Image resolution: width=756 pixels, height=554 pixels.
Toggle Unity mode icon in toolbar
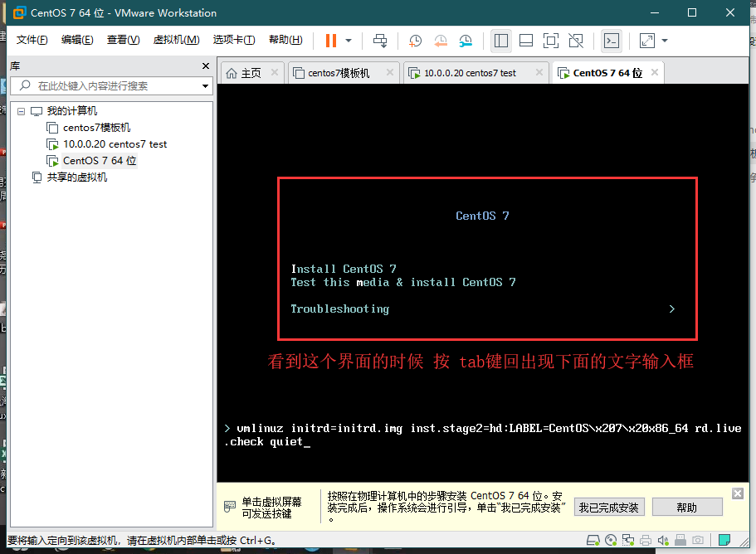576,41
